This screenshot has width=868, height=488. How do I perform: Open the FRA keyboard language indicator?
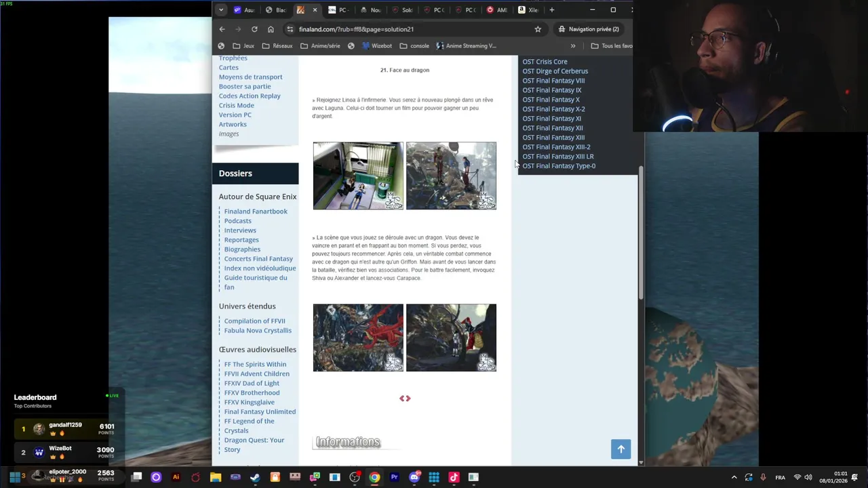780,477
